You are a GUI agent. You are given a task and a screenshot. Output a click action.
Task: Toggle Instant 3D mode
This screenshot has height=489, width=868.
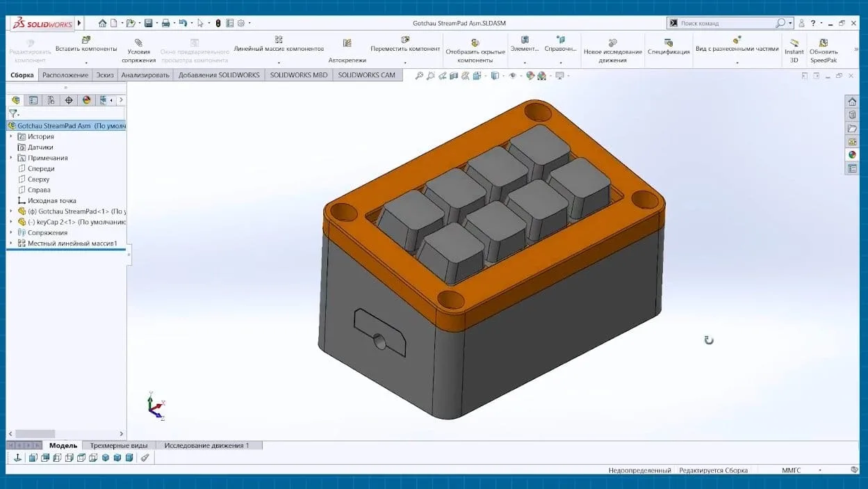[794, 51]
